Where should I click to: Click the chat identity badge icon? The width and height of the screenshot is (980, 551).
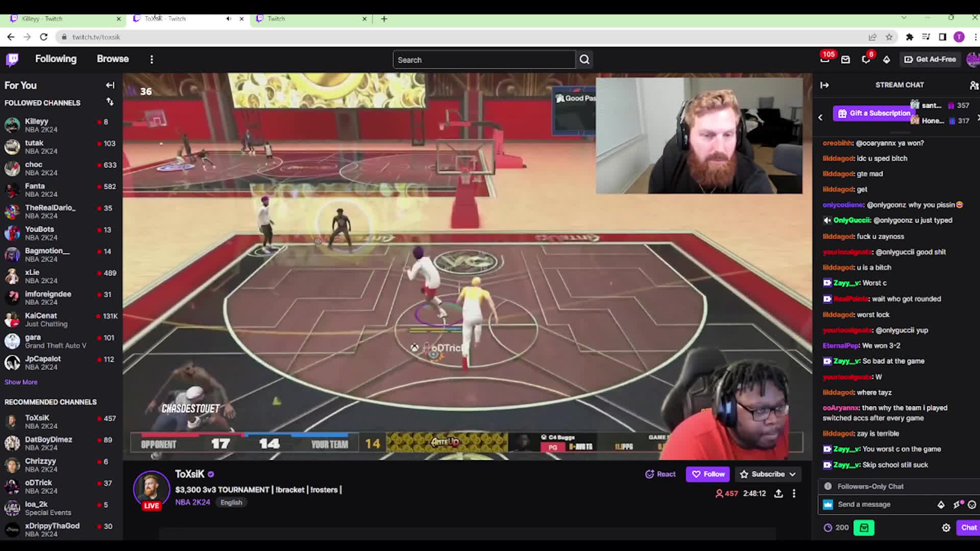(x=828, y=504)
